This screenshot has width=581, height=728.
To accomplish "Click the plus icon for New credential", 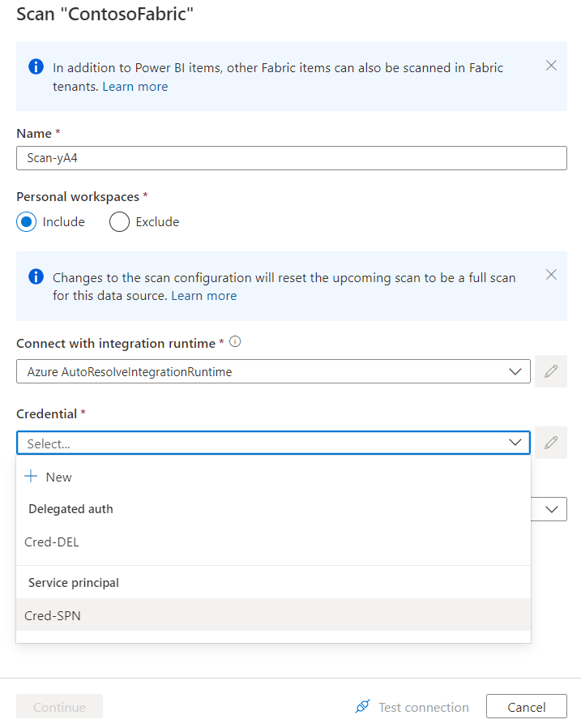I will pos(32,477).
